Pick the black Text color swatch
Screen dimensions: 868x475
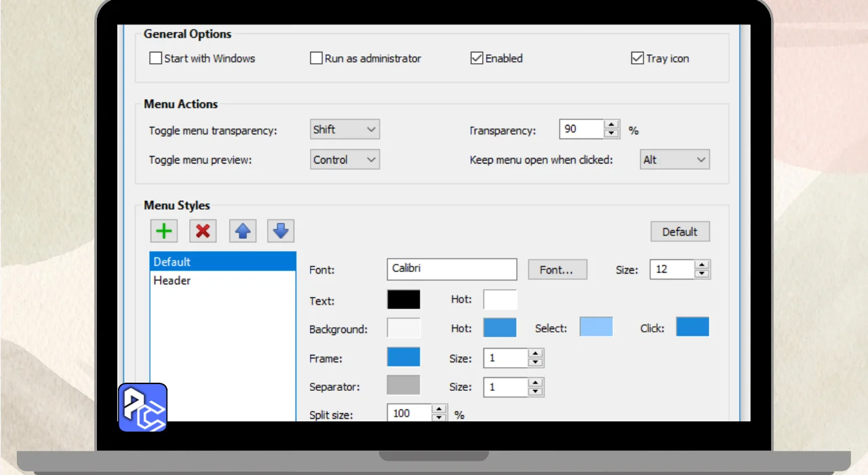(x=403, y=300)
